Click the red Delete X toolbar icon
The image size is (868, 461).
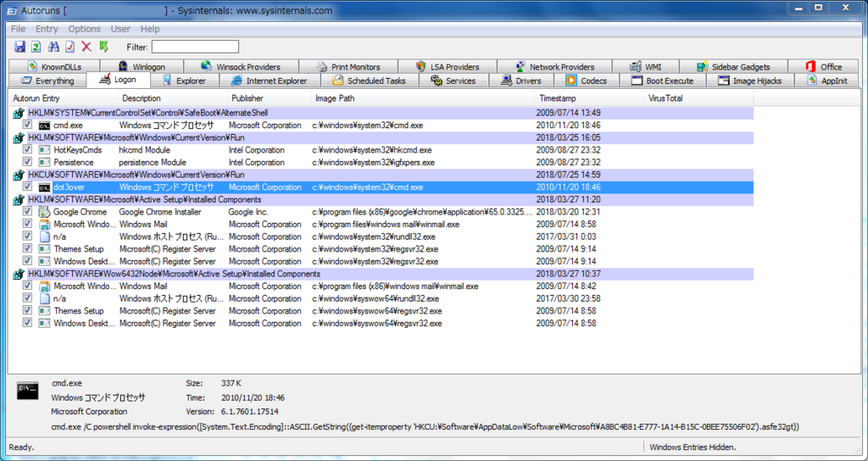[x=86, y=47]
